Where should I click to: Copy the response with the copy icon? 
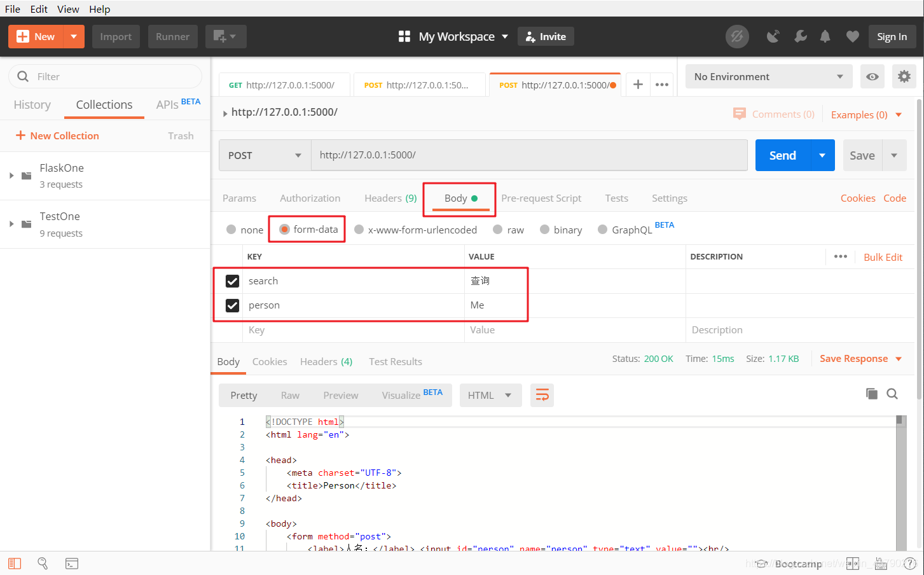click(872, 394)
